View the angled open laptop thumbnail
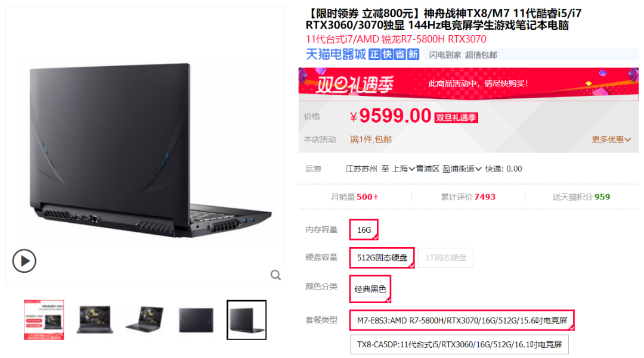Screen dimensions: 644x358 [x=145, y=320]
